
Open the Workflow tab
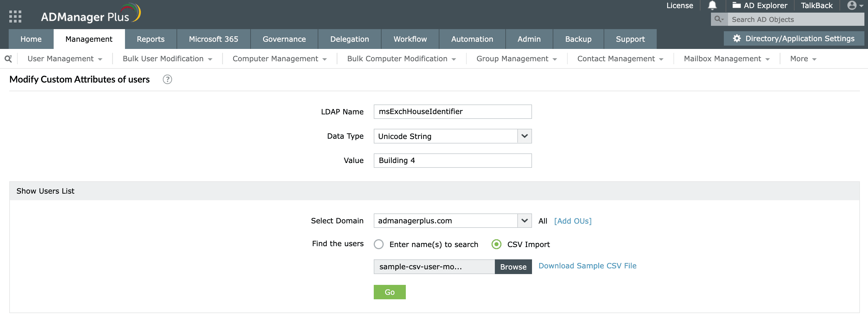point(410,39)
